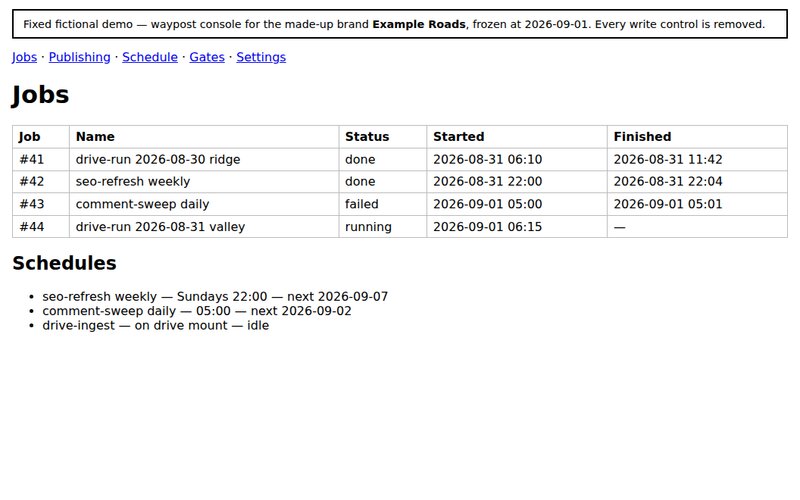Click start time 2026-08-31 06:10
This screenshot has height=500, width=800.
click(488, 160)
